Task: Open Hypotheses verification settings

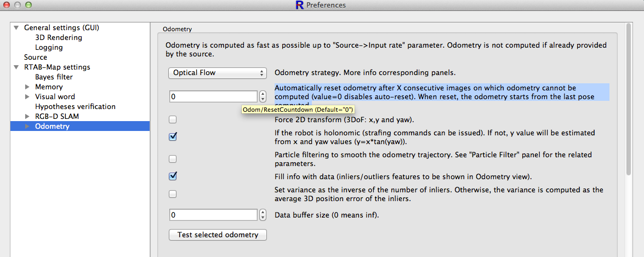Action: click(x=75, y=107)
